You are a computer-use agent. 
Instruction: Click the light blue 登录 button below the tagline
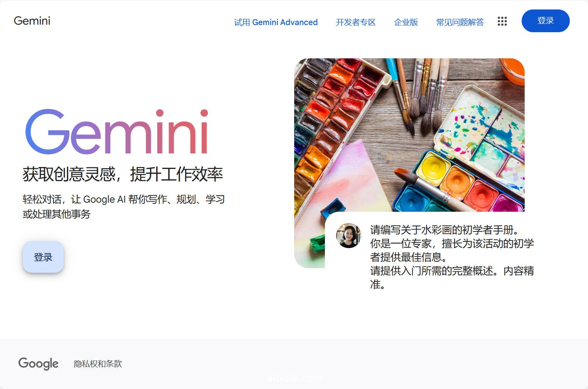pos(43,257)
